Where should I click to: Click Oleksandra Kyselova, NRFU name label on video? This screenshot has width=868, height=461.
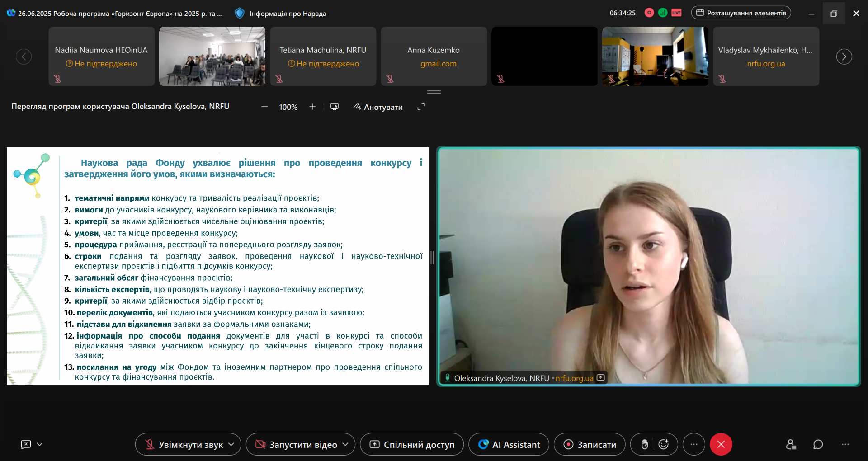[501, 378]
